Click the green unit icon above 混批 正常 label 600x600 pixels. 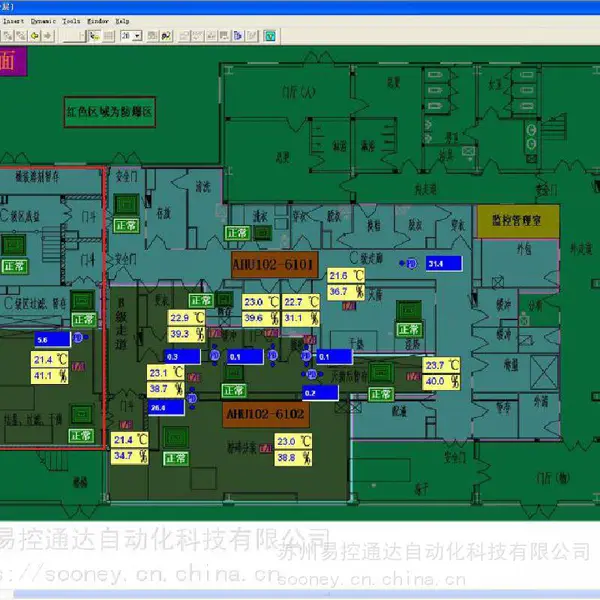[409, 310]
